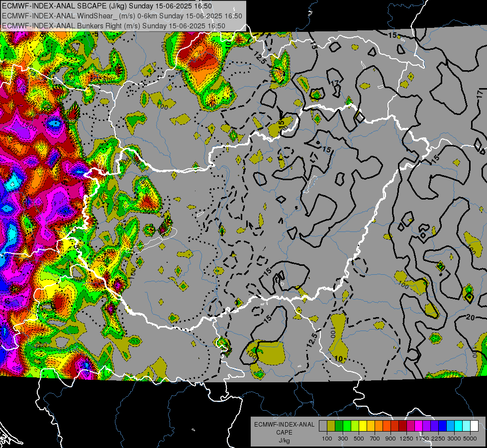Click the deep pink swatch after 1250

click(x=411, y=426)
